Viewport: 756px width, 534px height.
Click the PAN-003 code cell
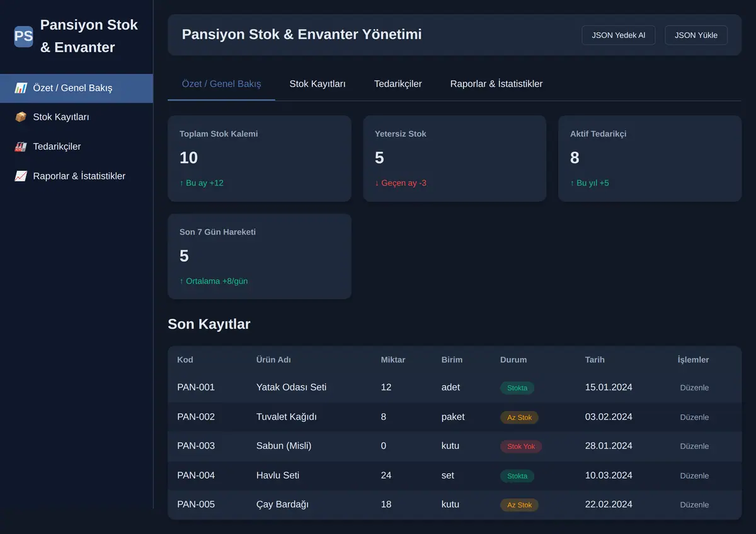pos(196,446)
